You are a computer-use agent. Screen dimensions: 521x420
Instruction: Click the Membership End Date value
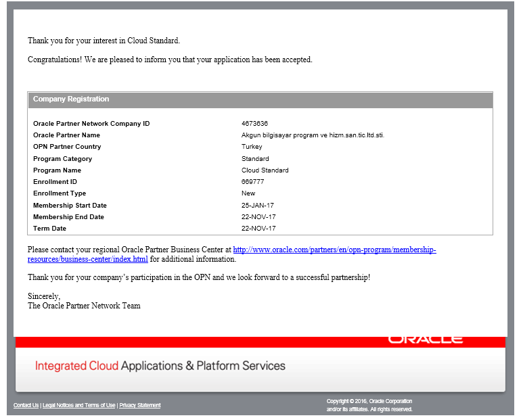coord(258,217)
